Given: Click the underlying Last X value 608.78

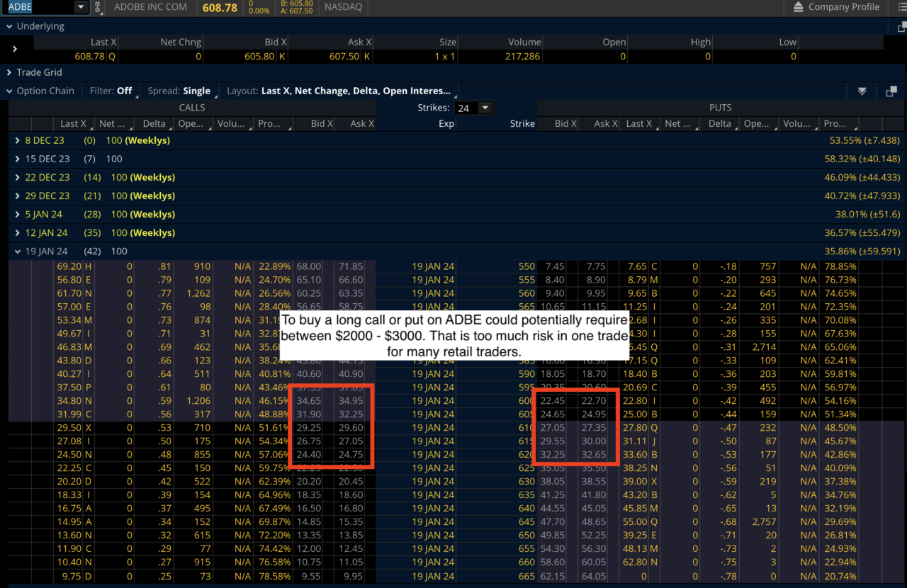Looking at the screenshot, I should coord(89,56).
